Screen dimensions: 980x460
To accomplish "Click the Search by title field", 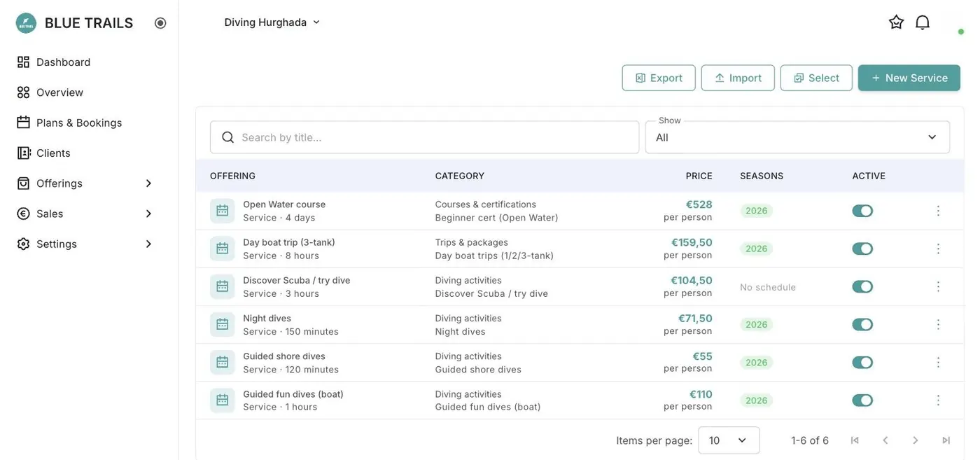I will click(x=424, y=137).
